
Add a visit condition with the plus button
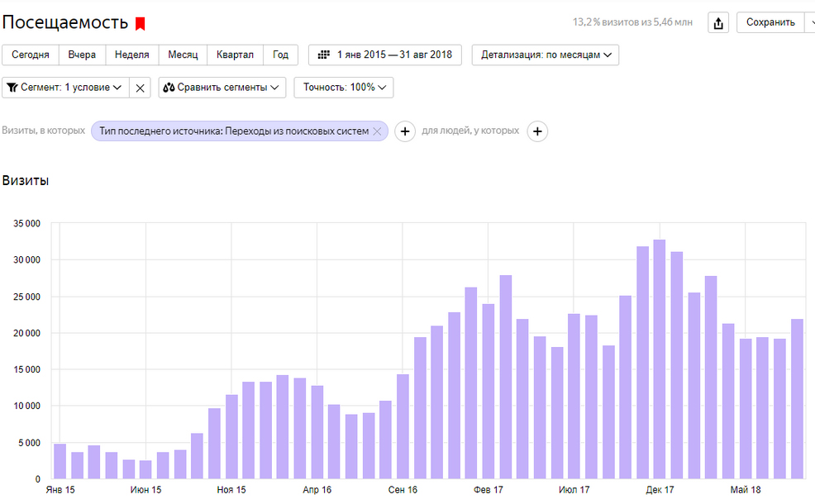click(x=405, y=131)
